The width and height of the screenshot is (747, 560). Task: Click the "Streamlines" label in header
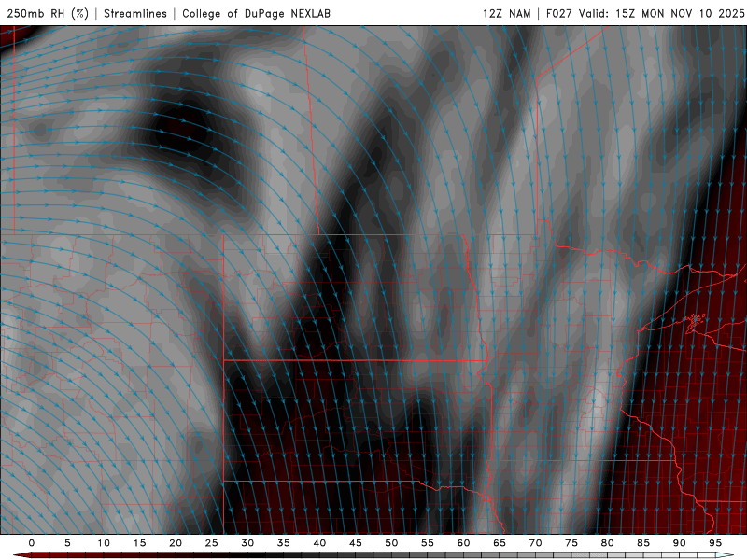point(135,13)
